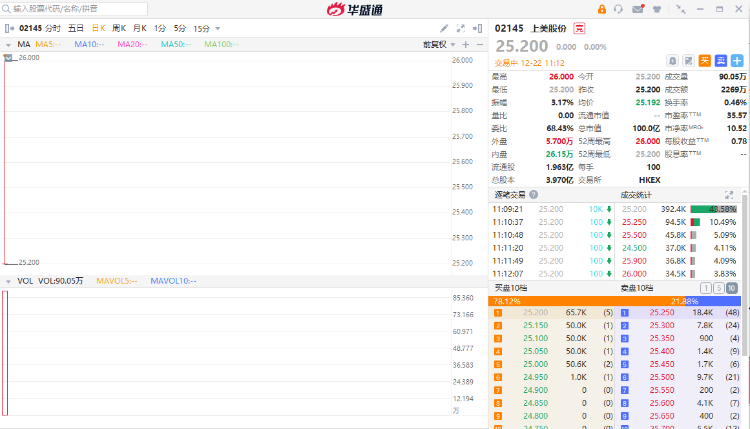
Task: Click the orange lock icon in title bar
Action: pyautogui.click(x=601, y=9)
